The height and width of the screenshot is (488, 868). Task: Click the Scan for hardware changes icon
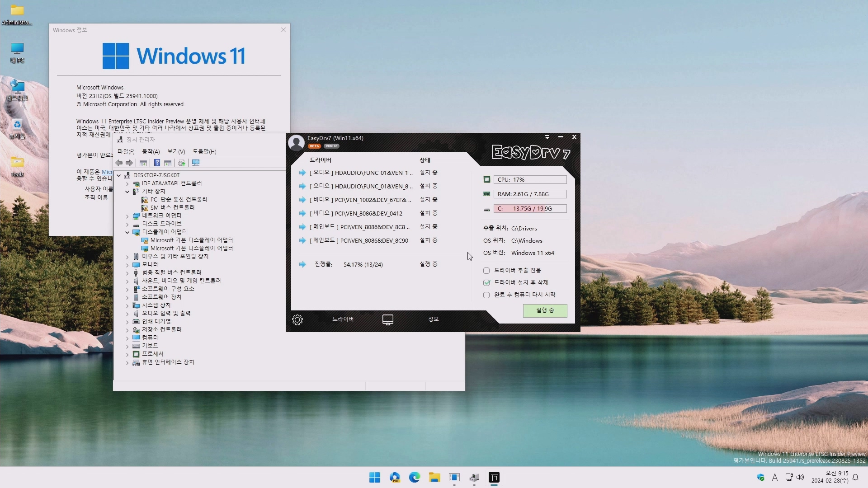[x=196, y=163]
